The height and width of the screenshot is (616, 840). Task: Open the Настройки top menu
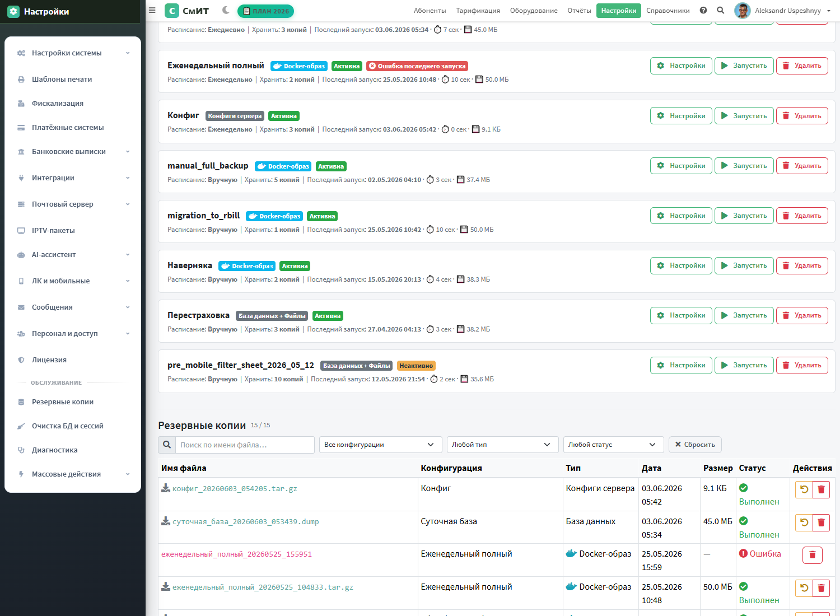click(x=619, y=11)
